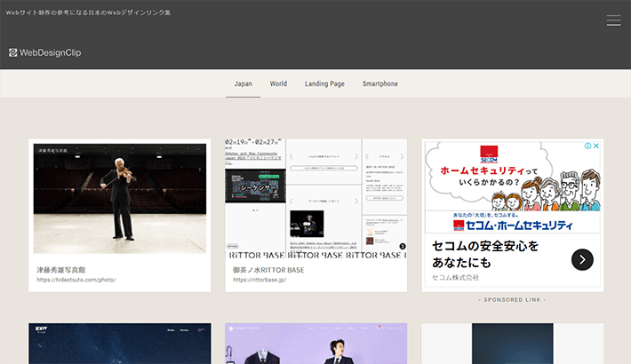This screenshot has width=631, height=364.
Task: Open the dark blue portrait thumbnail
Action: tap(512, 344)
